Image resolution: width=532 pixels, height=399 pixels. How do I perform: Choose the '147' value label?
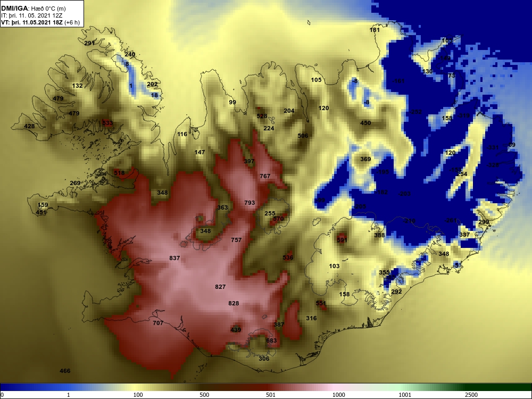(x=199, y=152)
